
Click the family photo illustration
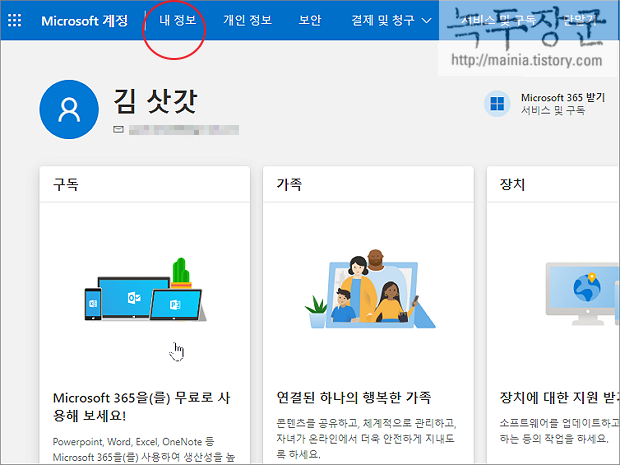[370, 289]
